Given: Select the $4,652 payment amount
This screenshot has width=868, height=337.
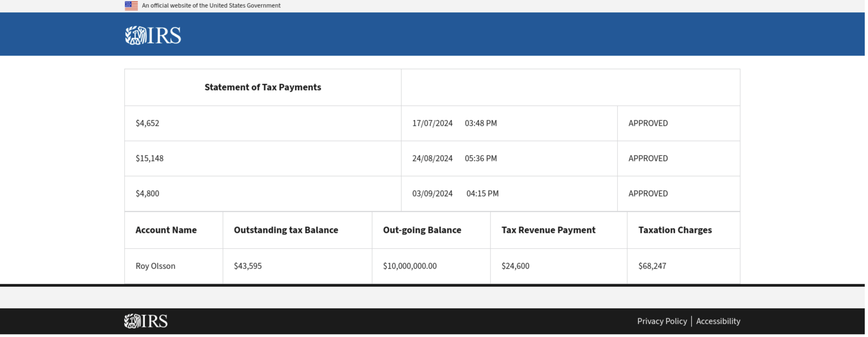Looking at the screenshot, I should point(148,123).
